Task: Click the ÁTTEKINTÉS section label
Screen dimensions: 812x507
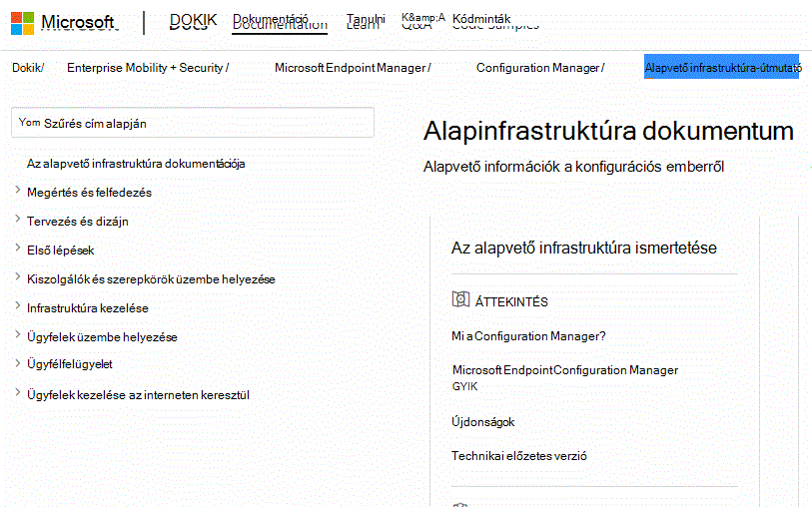Action: (511, 301)
